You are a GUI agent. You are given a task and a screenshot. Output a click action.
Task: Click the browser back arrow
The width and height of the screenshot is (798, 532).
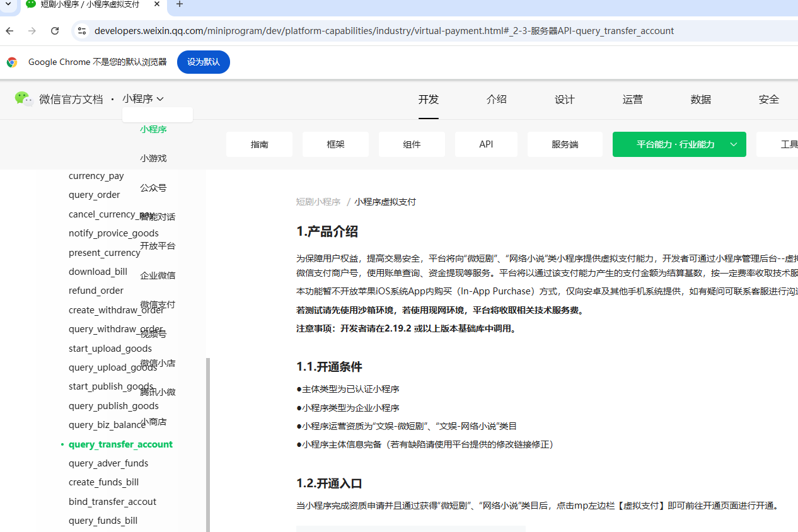tap(9, 31)
